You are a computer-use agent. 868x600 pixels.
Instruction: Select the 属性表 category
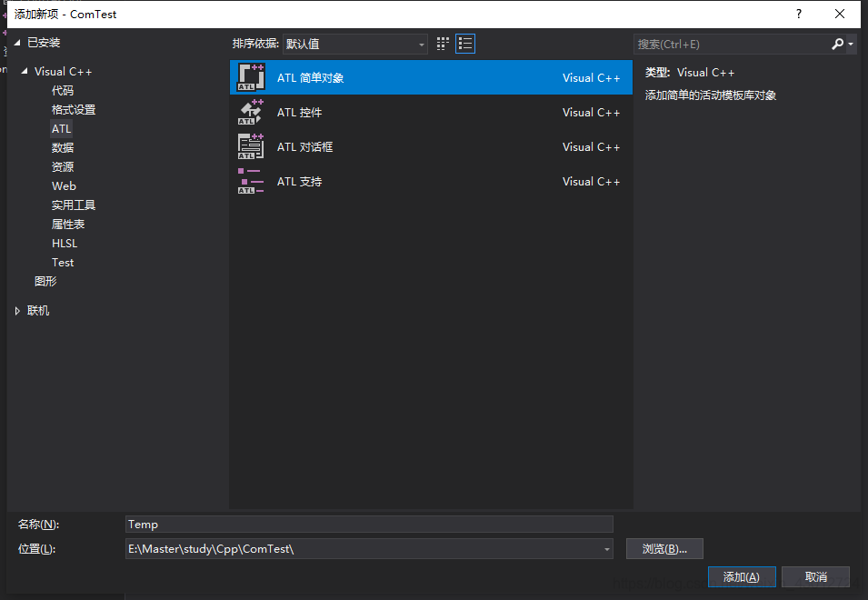[x=68, y=225]
